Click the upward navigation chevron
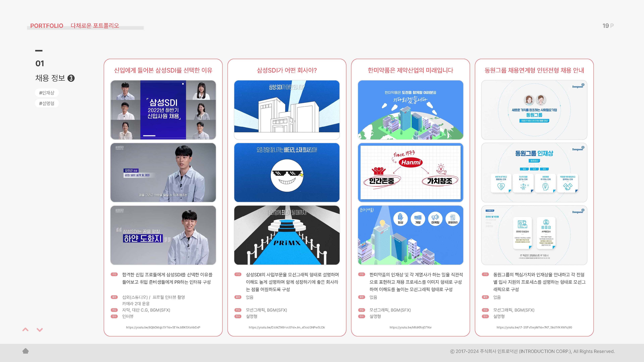 25,330
